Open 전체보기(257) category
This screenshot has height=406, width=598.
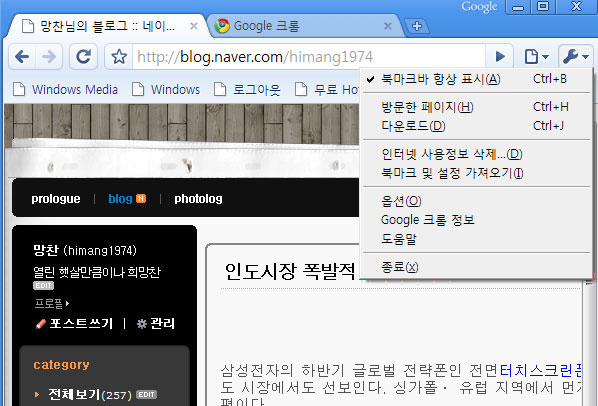click(90, 395)
